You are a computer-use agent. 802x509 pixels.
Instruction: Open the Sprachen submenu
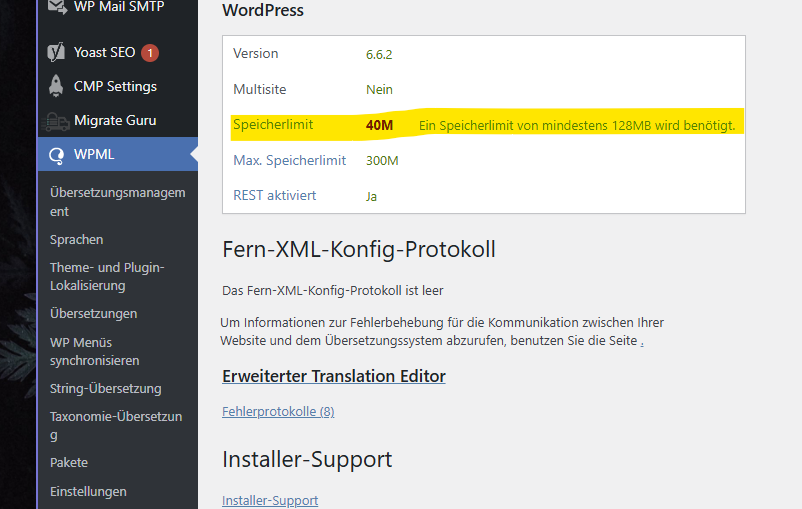click(x=77, y=239)
